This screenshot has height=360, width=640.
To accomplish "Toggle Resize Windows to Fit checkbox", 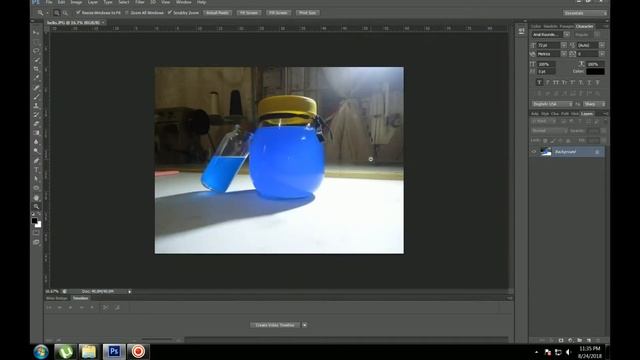I will click(x=78, y=13).
